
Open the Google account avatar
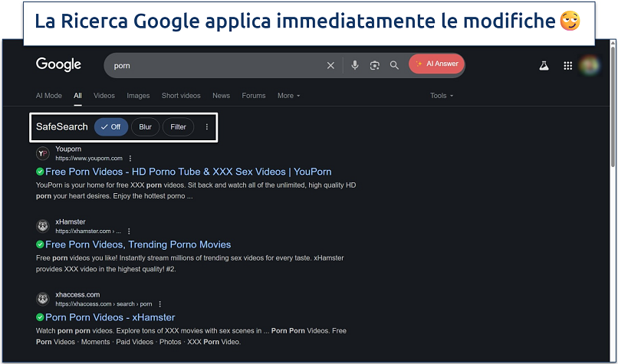(x=590, y=66)
